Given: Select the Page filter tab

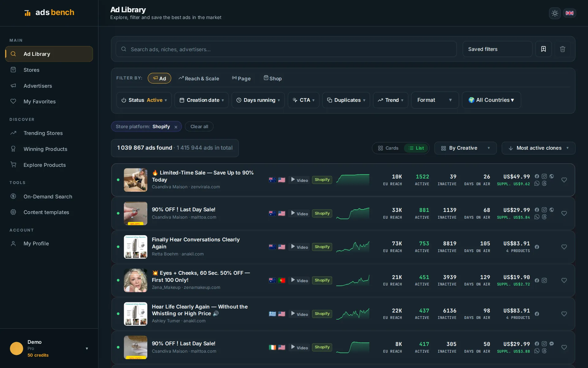Looking at the screenshot, I should click(x=241, y=79).
